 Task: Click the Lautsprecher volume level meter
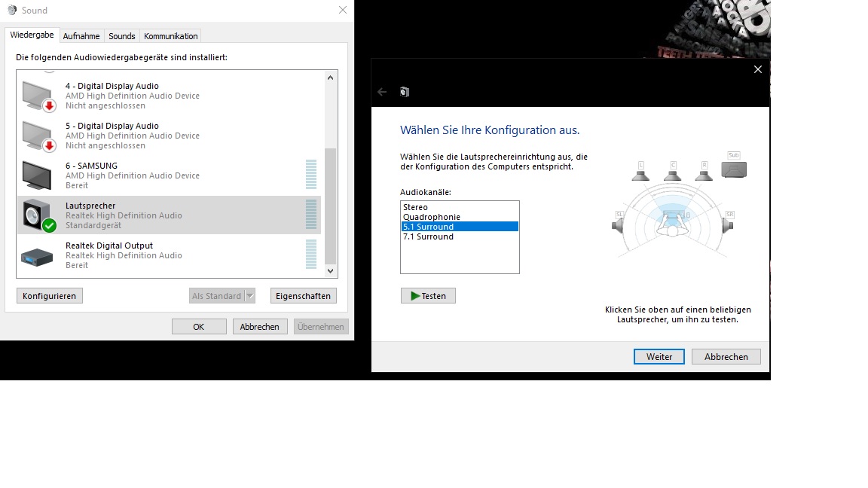pos(311,215)
